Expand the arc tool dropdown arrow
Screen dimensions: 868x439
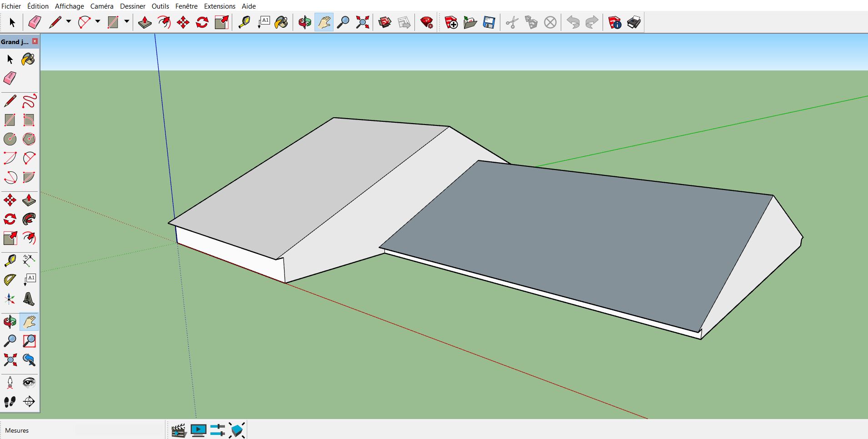[98, 22]
